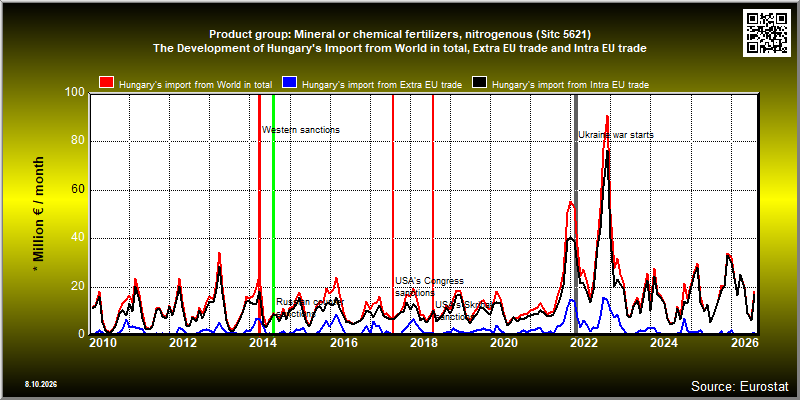Click the black Intra EU trade legend swatch
This screenshot has height=400, width=800.
pos(480,83)
